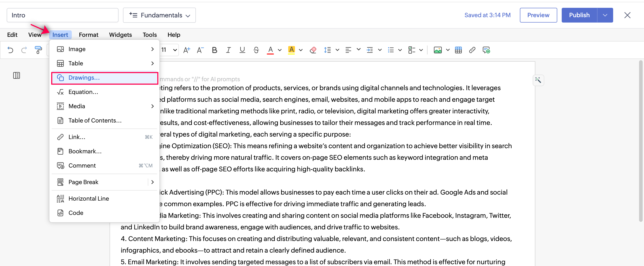The height and width of the screenshot is (266, 644).
Task: Open the highlight color picker arrow
Action: point(301,50)
